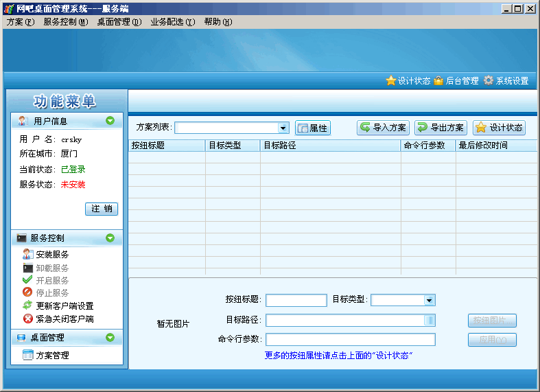
Task: Click the 按钮标题 input field
Action: click(296, 300)
